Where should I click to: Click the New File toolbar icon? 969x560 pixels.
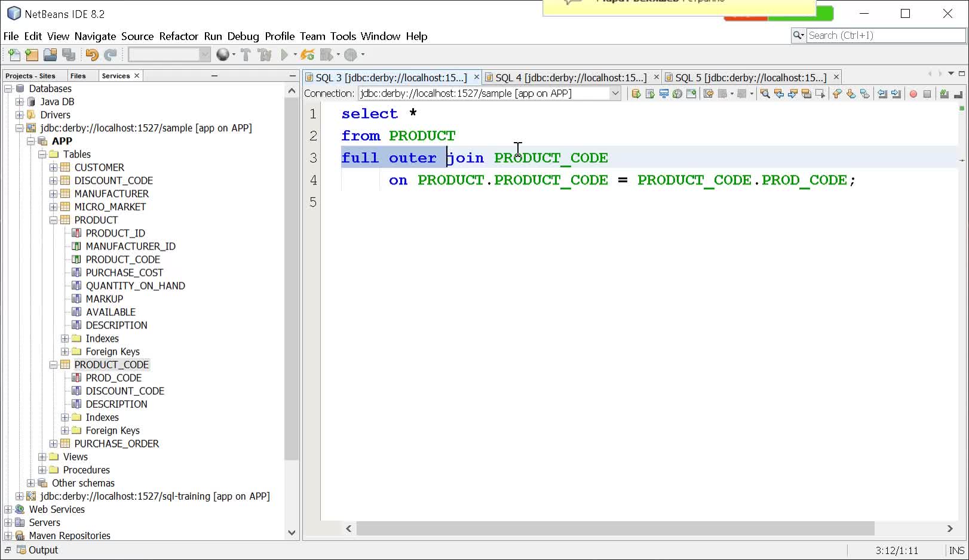point(14,55)
